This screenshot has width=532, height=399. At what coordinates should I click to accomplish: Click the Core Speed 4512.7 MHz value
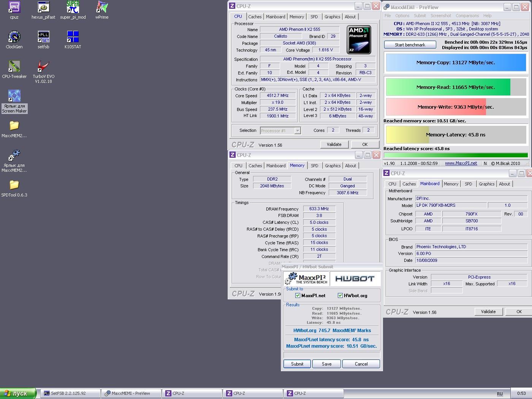tap(278, 96)
